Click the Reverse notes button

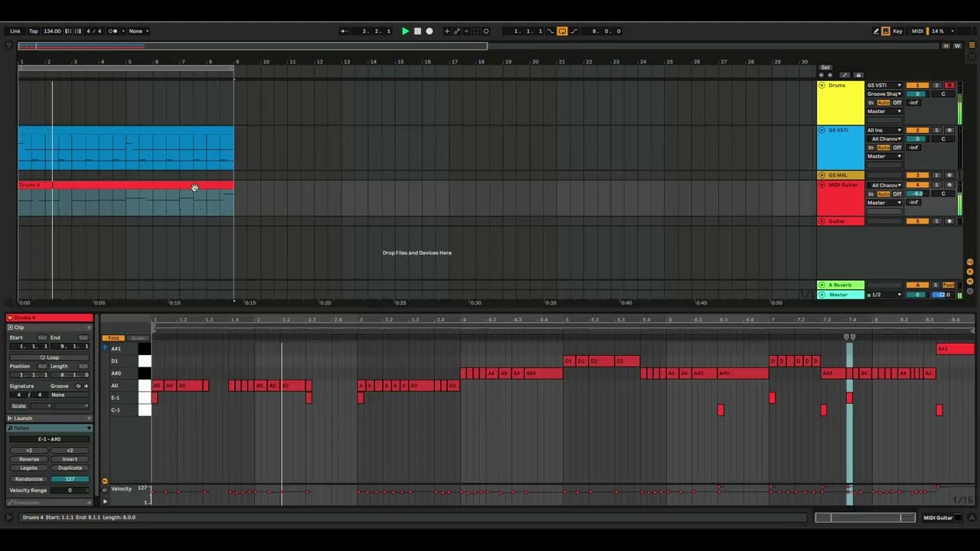(x=29, y=459)
